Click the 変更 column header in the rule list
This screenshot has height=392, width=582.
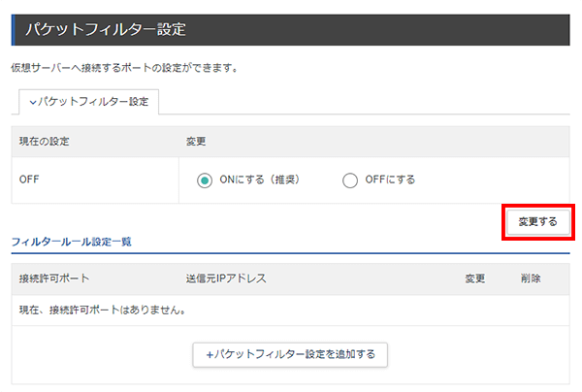click(x=475, y=278)
